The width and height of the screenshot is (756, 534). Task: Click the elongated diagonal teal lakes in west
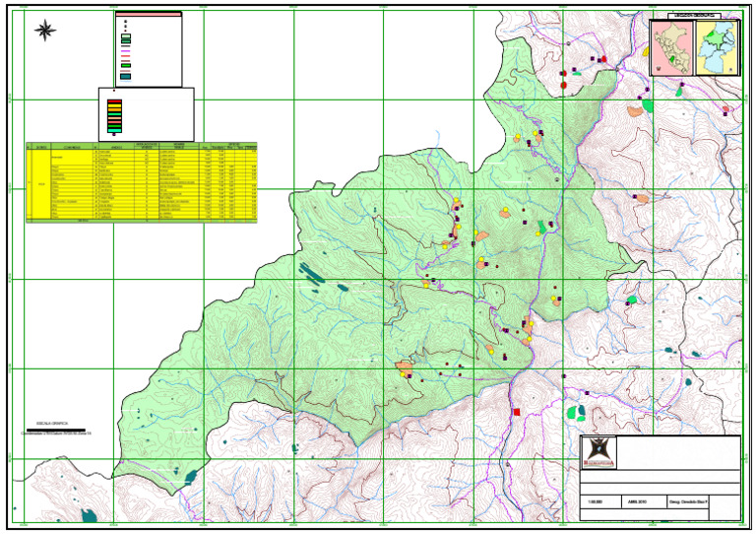(312, 274)
